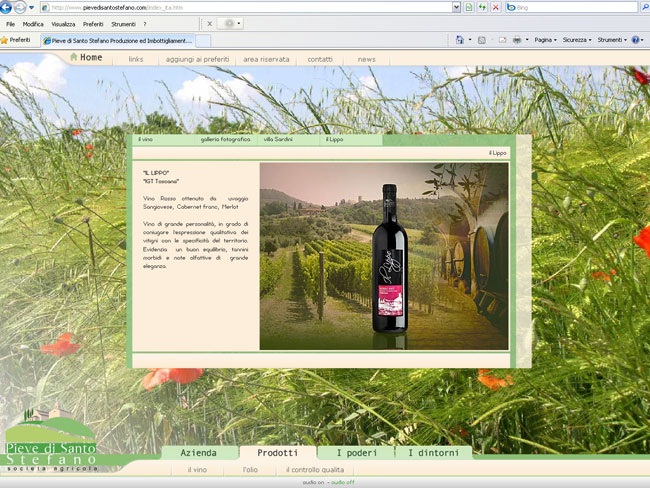Open the I dintorni bottom tab
The image size is (650, 488).
pos(434,453)
